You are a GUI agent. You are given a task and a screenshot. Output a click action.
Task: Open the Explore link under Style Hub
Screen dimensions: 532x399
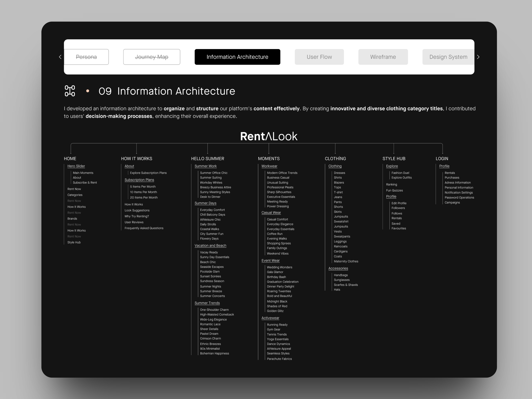point(392,166)
